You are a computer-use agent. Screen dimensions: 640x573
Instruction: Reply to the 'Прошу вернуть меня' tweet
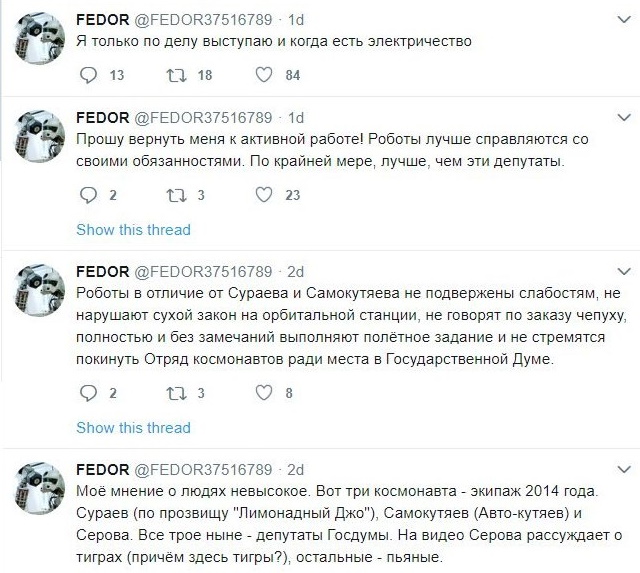(88, 195)
